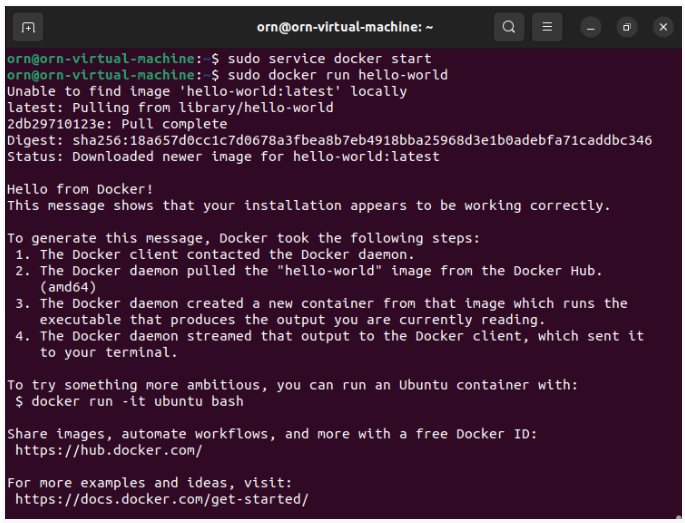Image resolution: width=685 pixels, height=523 pixels.
Task: Click the '2db29710123e: Pull complete' line
Action: point(117,124)
